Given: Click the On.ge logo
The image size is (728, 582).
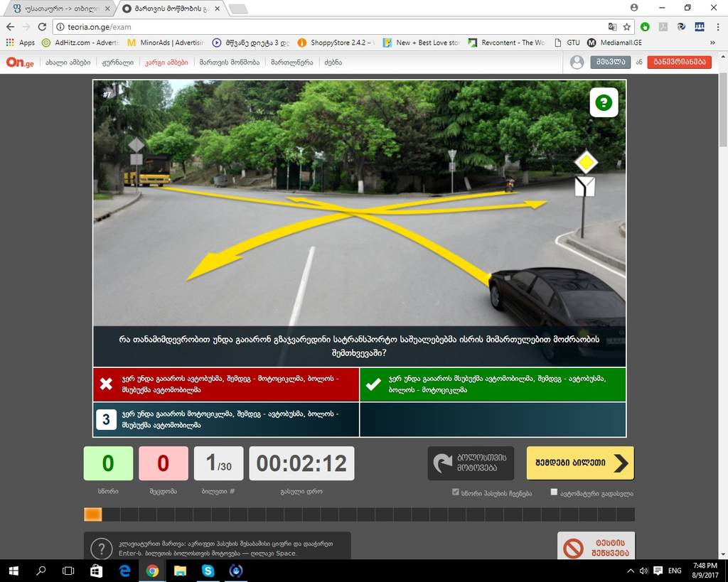Looking at the screenshot, I should pyautogui.click(x=19, y=63).
